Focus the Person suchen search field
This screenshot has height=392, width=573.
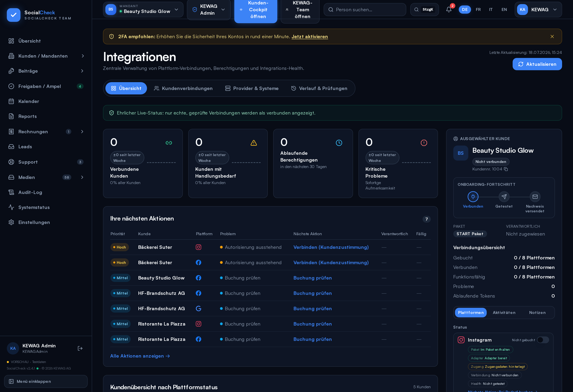point(365,10)
